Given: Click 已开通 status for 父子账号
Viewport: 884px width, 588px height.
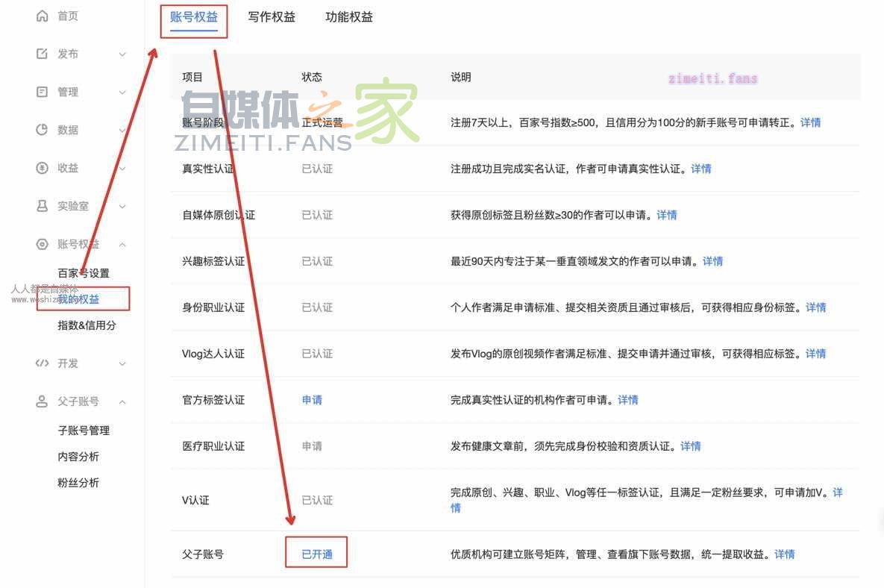Looking at the screenshot, I should coord(317,554).
